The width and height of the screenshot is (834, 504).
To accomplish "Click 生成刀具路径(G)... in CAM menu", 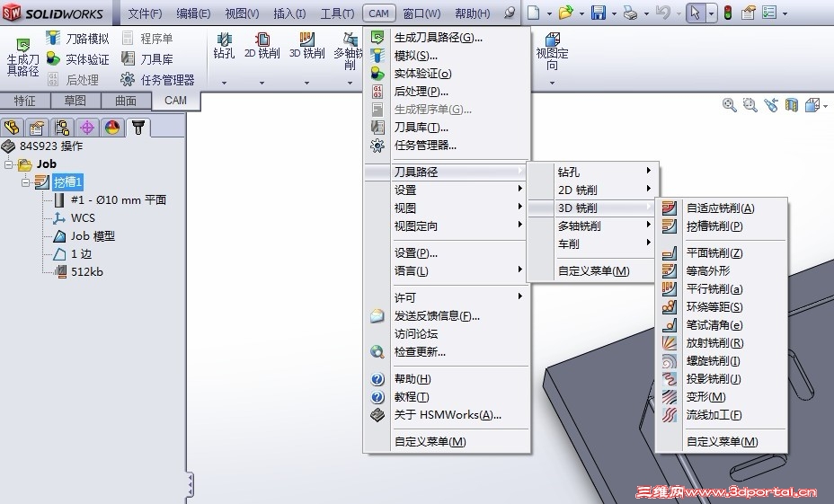I will click(447, 37).
